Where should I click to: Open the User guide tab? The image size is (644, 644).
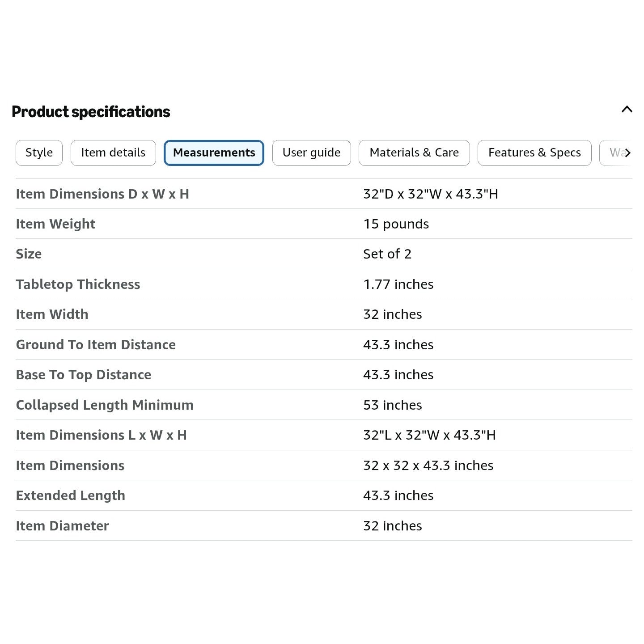tap(311, 153)
